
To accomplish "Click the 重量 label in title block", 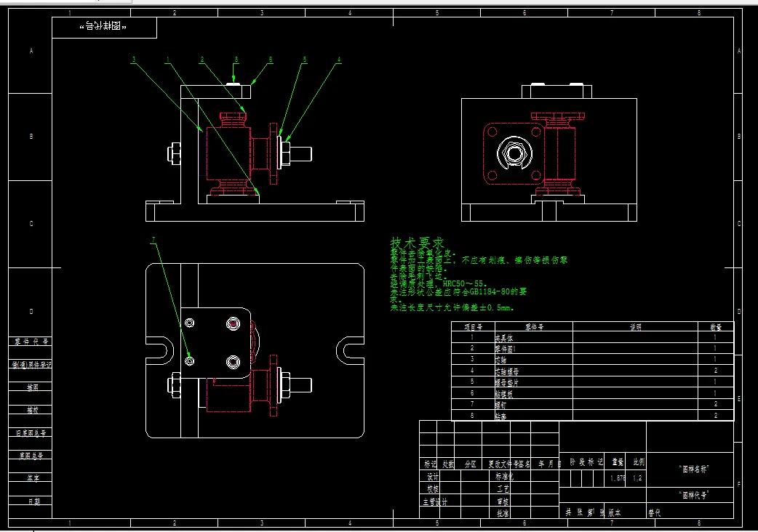I will (x=618, y=462).
